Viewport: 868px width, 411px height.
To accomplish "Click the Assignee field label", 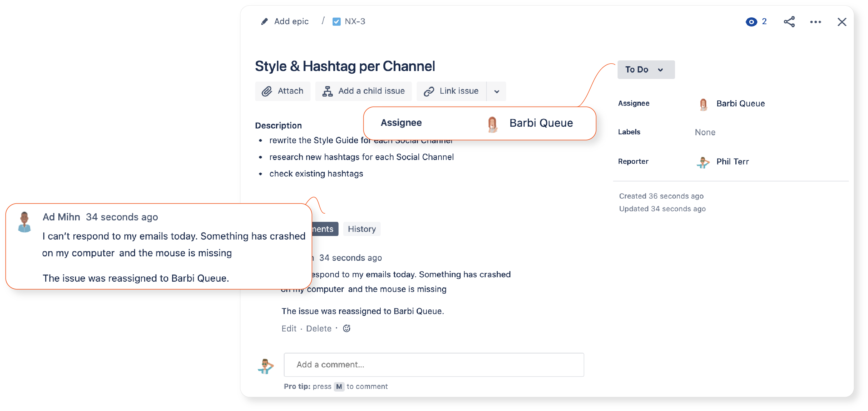I will coord(633,103).
